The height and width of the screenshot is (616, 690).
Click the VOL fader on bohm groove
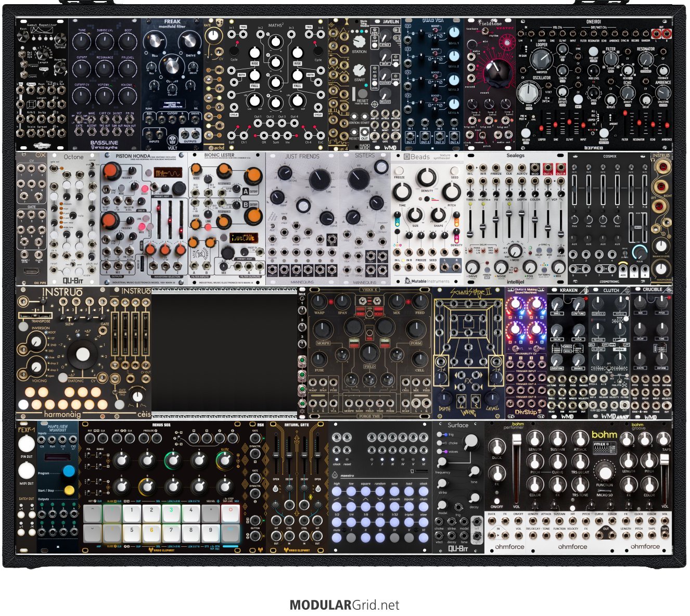click(665, 479)
